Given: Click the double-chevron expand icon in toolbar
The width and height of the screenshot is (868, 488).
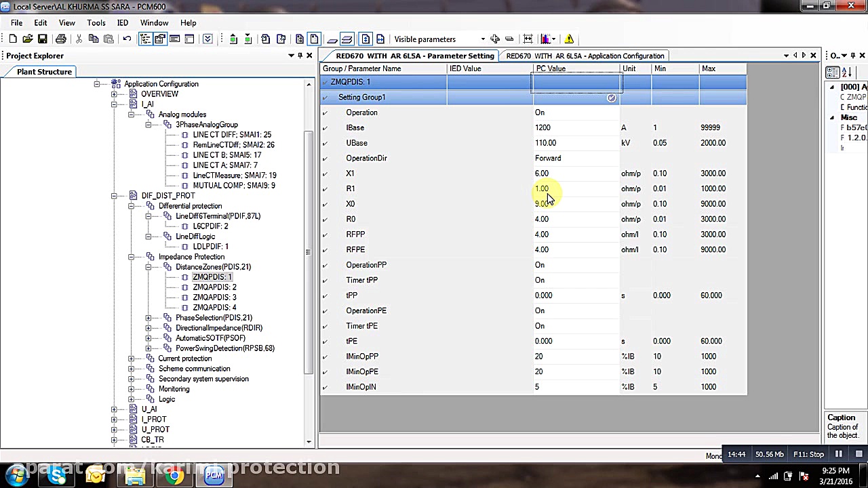Looking at the screenshot, I should (208, 39).
